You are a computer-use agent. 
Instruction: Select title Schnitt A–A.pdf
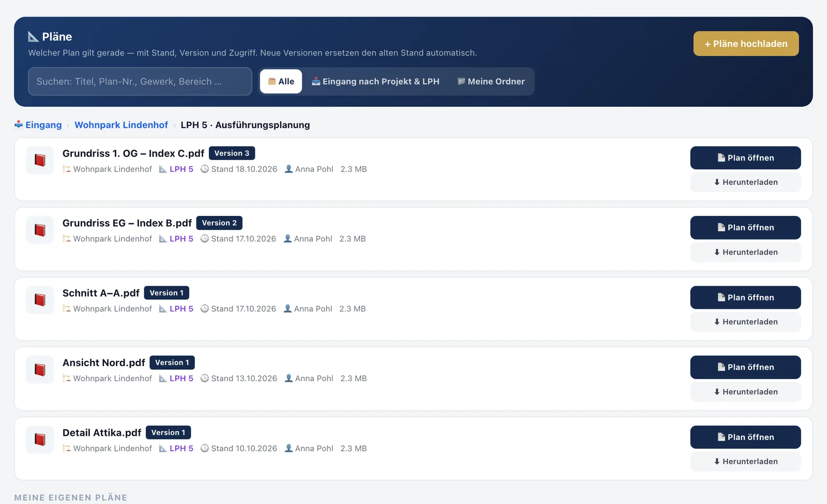click(x=101, y=293)
